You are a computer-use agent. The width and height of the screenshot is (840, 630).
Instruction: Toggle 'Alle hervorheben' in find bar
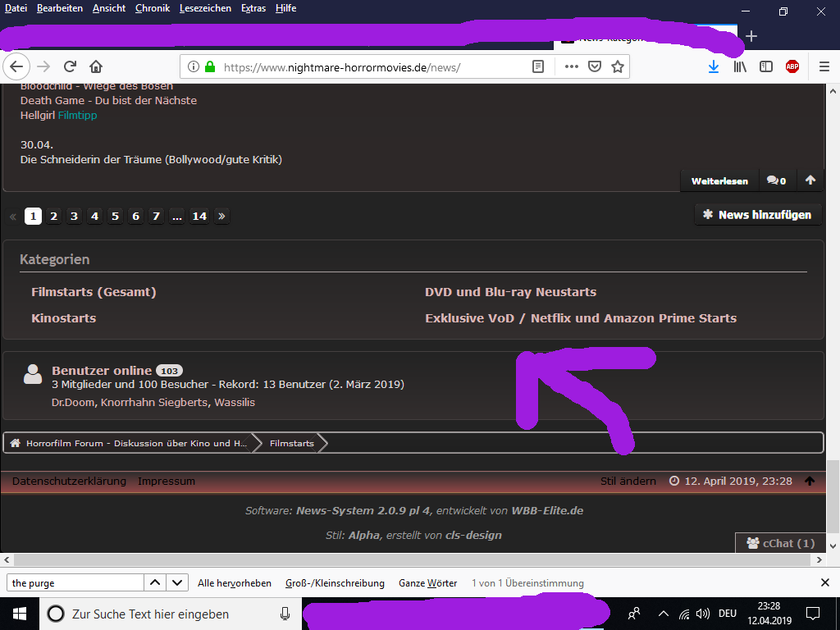[234, 583]
